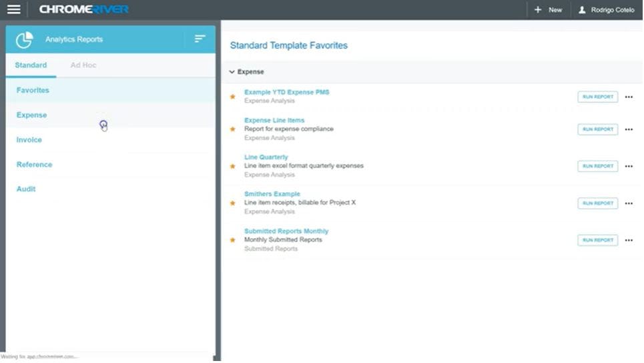Viewport: 644px width, 363px height.
Task: Select Audit category in the sidebar
Action: (111, 189)
